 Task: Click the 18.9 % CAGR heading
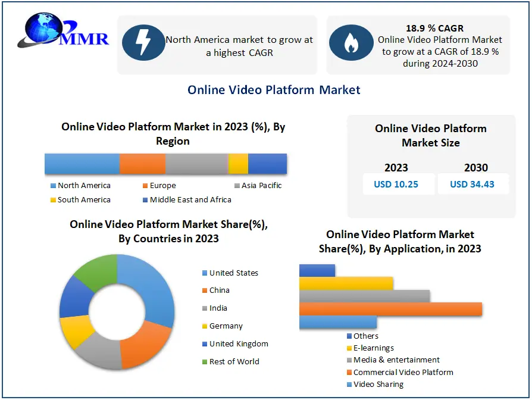pyautogui.click(x=434, y=28)
